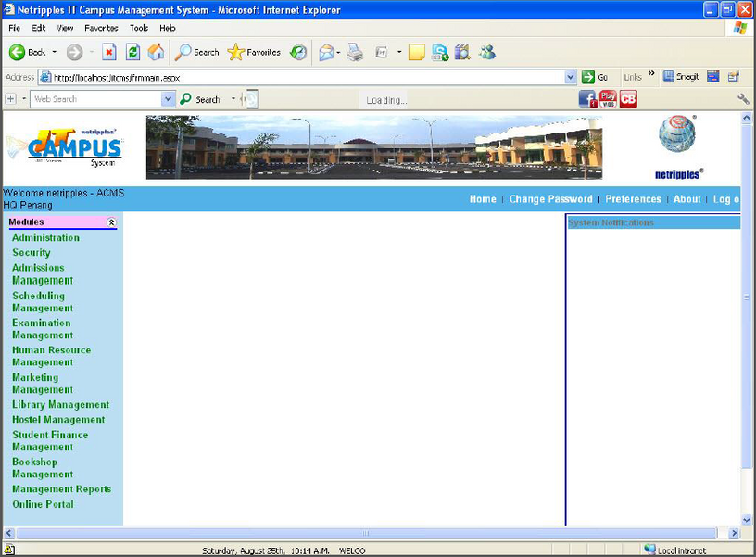Click the Print icon
Viewport: 756px width, 557px height.
tap(355, 52)
